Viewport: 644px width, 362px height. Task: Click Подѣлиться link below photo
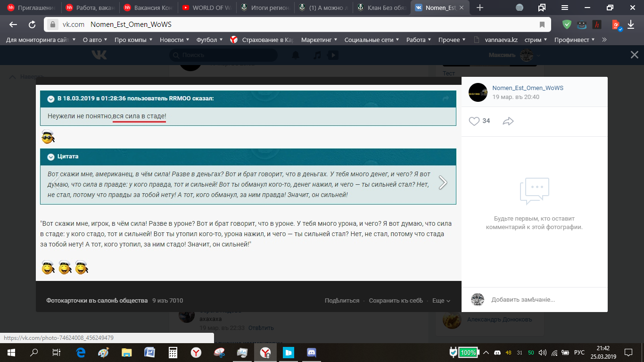point(342,300)
